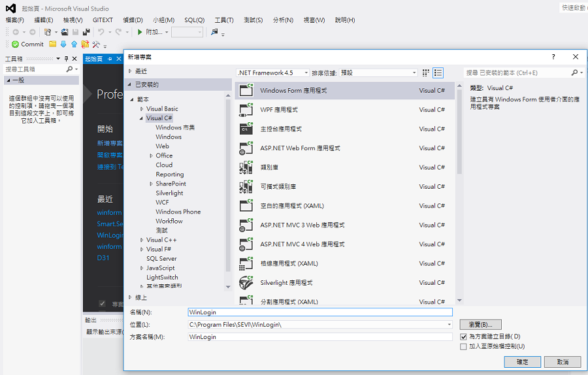Collapse the Visual C# tree node
The image size is (588, 375).
(x=141, y=118)
